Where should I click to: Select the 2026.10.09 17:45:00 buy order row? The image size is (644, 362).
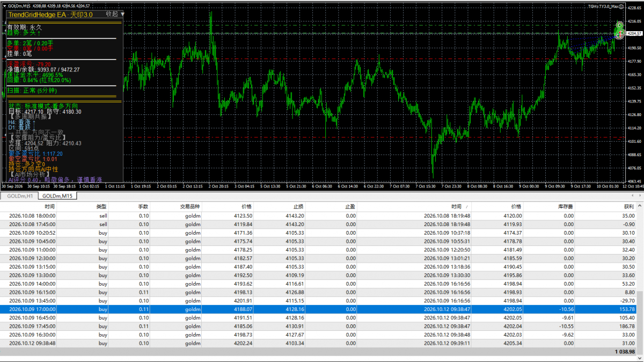[319, 326]
